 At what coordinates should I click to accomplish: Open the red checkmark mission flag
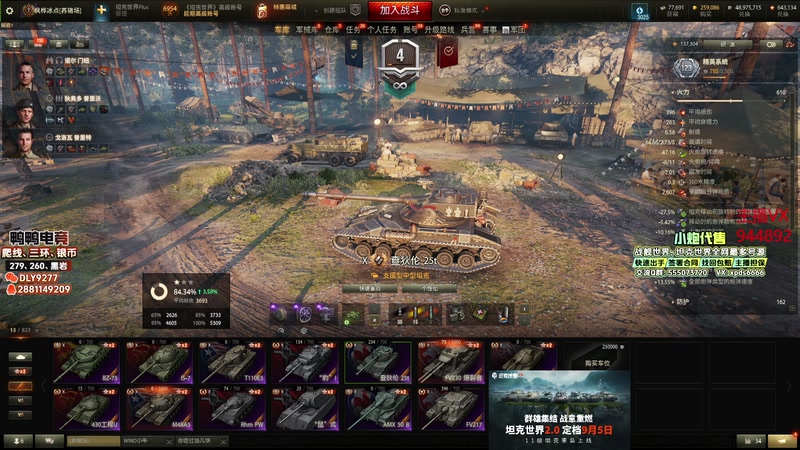coord(448,52)
